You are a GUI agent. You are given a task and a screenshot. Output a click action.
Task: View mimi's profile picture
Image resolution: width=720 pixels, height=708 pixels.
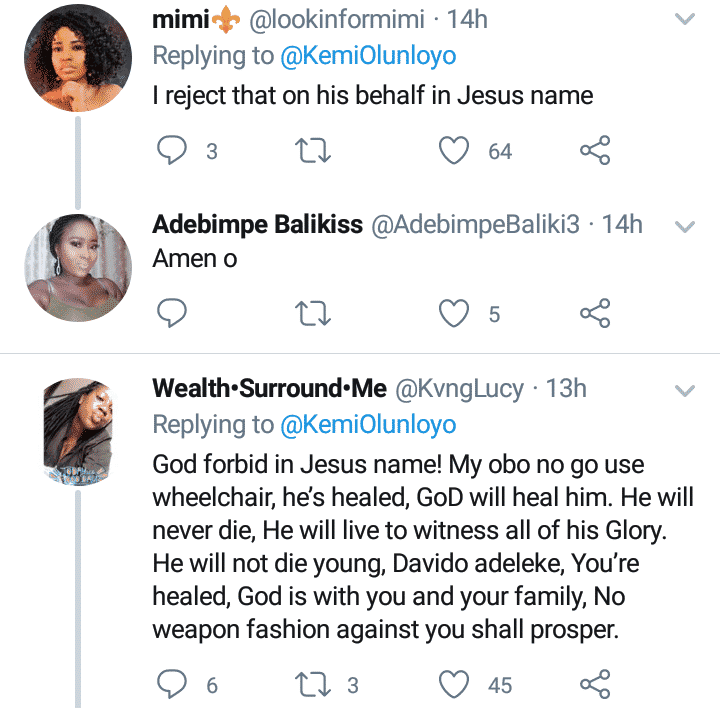click(x=78, y=63)
